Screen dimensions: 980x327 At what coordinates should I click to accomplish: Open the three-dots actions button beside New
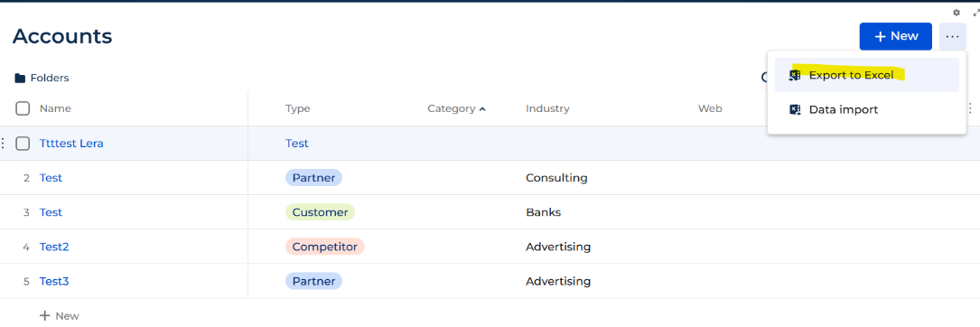952,36
